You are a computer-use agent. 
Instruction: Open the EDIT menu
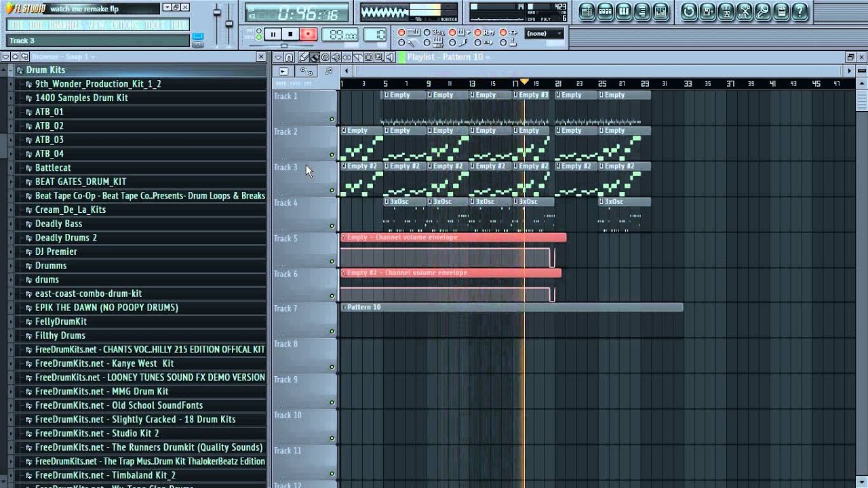(x=36, y=25)
